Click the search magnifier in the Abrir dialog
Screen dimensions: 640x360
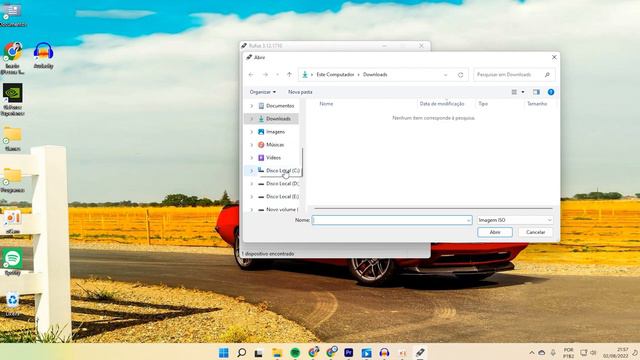(547, 75)
